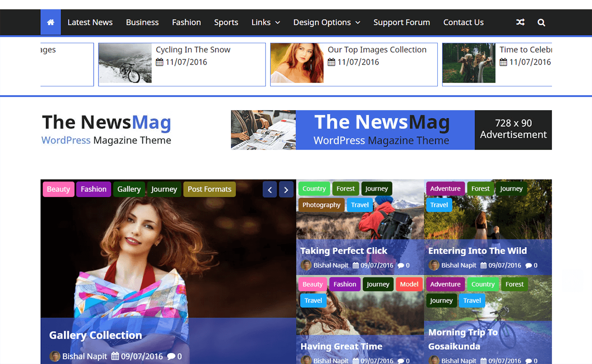Click calendar icon under Taking Perfect Click
This screenshot has width=592, height=364.
[356, 265]
